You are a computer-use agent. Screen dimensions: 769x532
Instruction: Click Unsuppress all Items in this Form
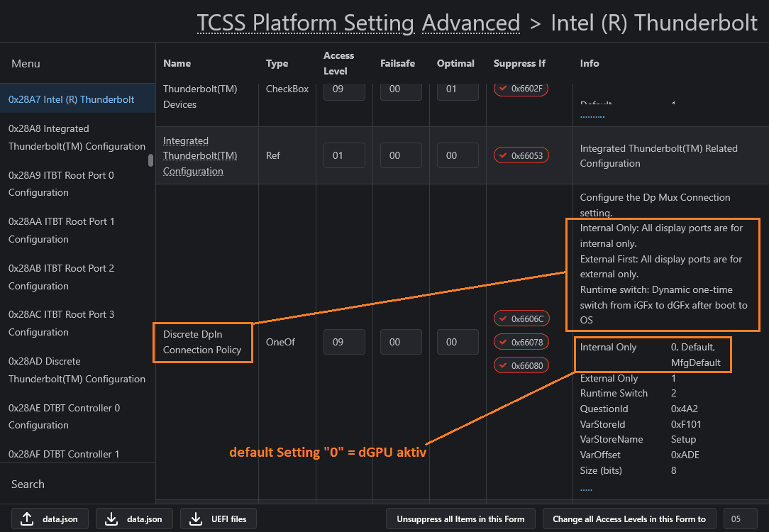click(x=460, y=519)
